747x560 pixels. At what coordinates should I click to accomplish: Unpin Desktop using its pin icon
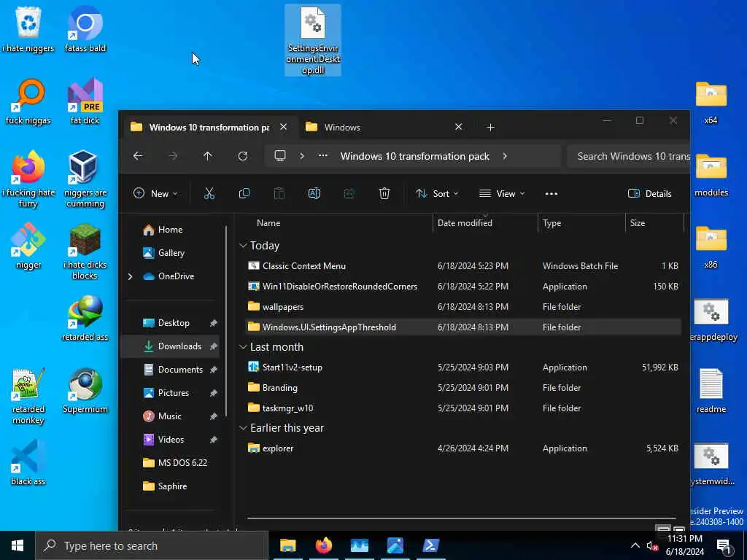tap(214, 323)
